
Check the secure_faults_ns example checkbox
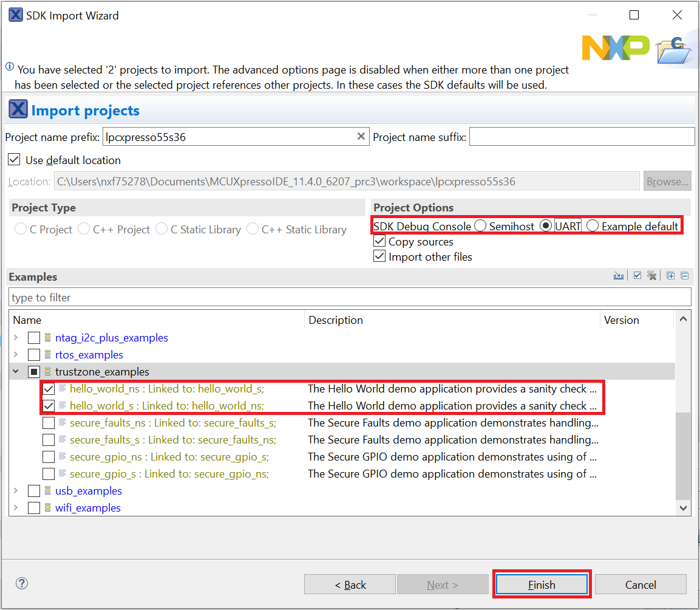click(49, 423)
